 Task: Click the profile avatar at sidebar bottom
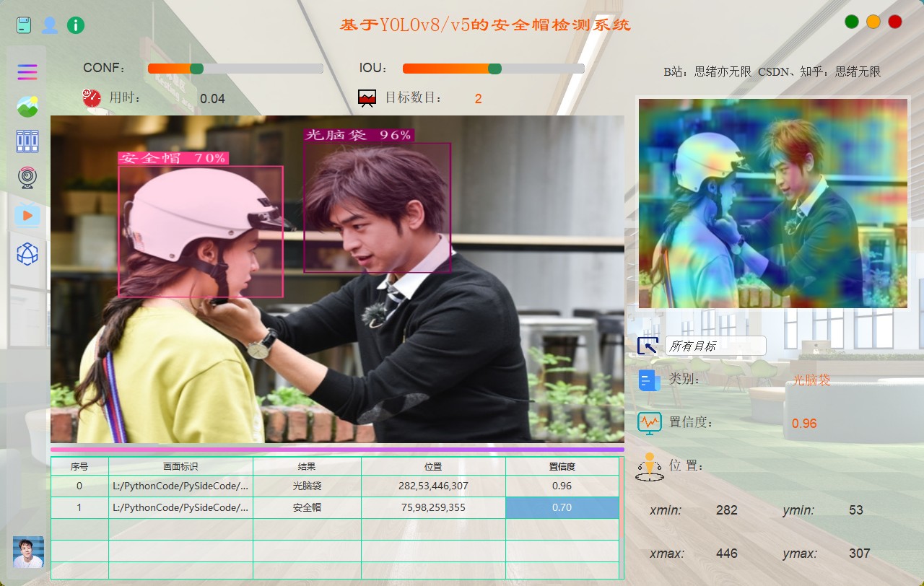[28, 552]
